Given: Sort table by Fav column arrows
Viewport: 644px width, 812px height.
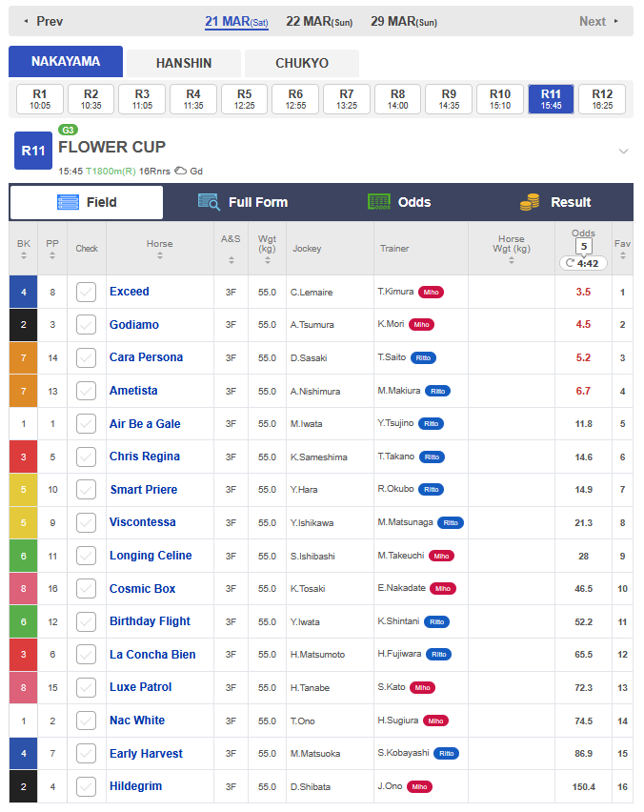Looking at the screenshot, I should coord(623,255).
